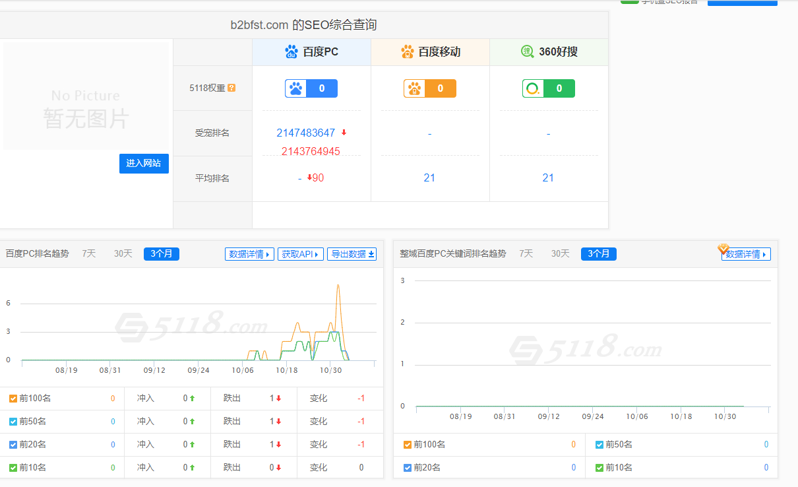
Task: Select 30天 tab in 百度PC排名趋势
Action: tap(123, 253)
